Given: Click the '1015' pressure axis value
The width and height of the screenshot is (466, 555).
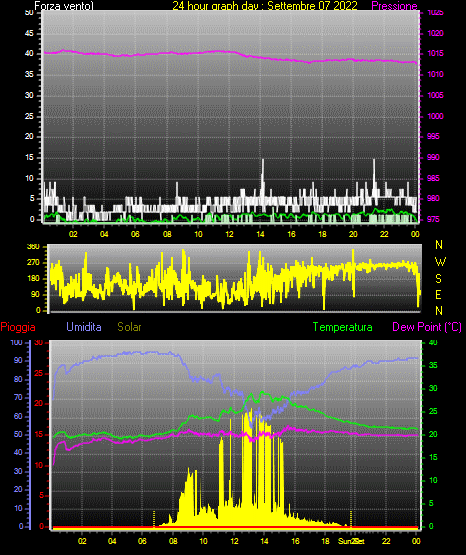Looking at the screenshot, I should click(435, 53).
